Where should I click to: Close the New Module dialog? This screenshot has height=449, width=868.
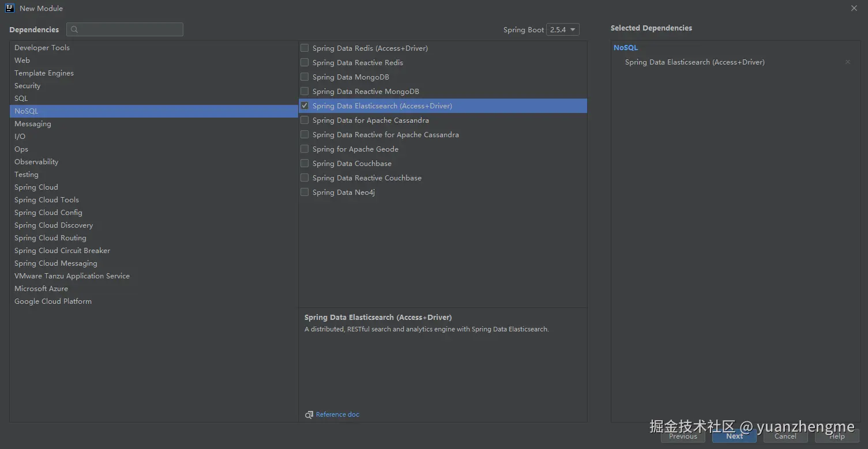(854, 8)
